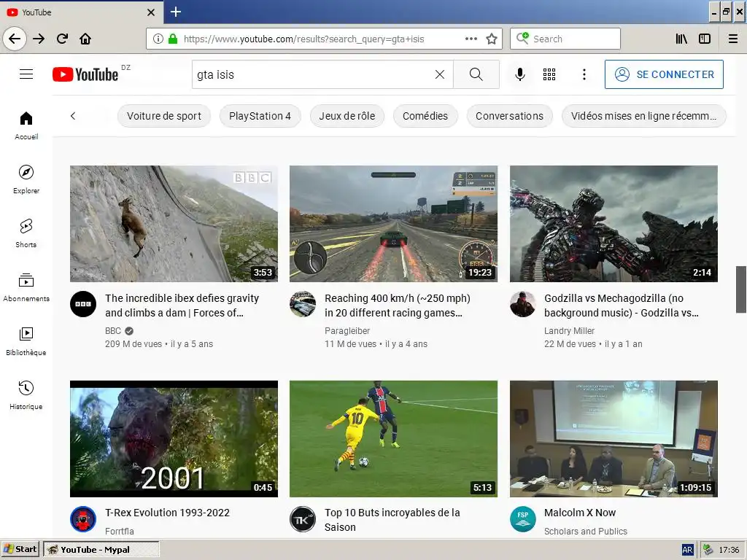Visit the BBC channel name link
This screenshot has height=560, width=747.
113,331
